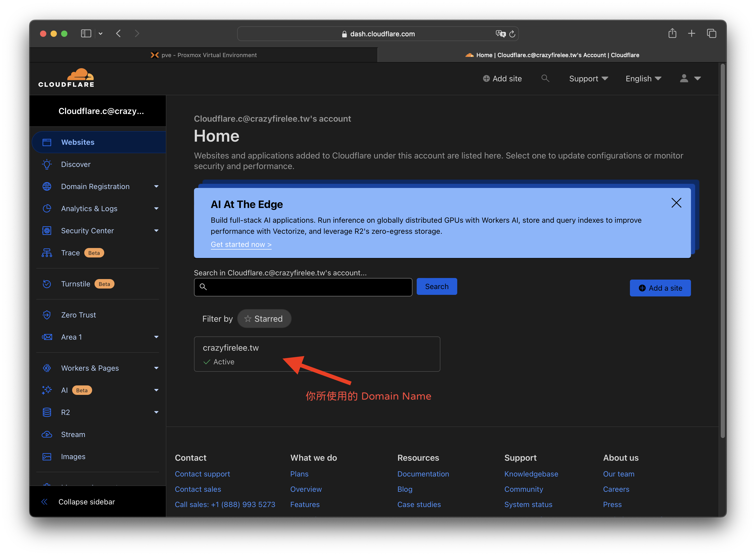Select Zero Trust in the sidebar

[x=78, y=315]
